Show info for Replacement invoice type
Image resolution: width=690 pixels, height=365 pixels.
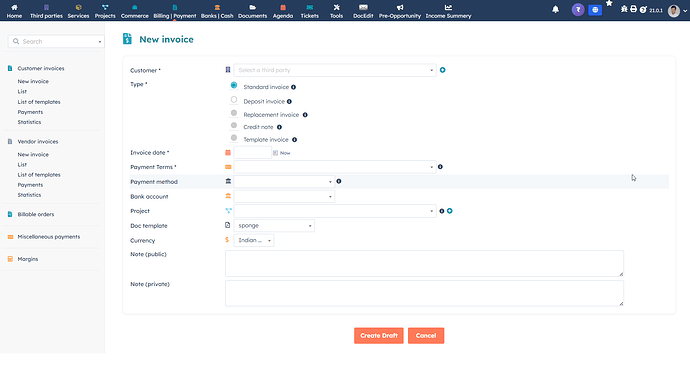pyautogui.click(x=305, y=115)
